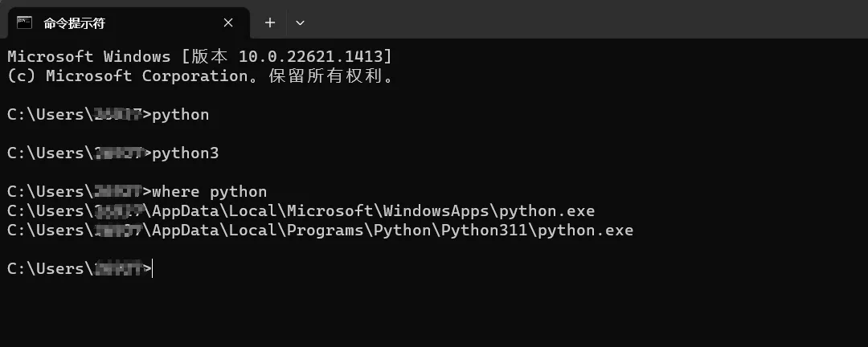Open a new terminal tab with plus button
The image size is (868, 347).
point(270,22)
